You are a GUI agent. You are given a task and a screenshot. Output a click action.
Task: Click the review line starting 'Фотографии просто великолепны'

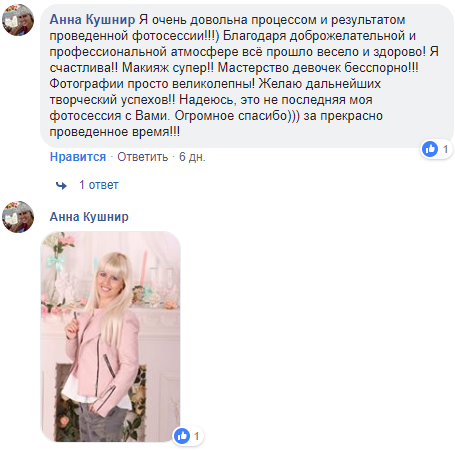tap(215, 84)
